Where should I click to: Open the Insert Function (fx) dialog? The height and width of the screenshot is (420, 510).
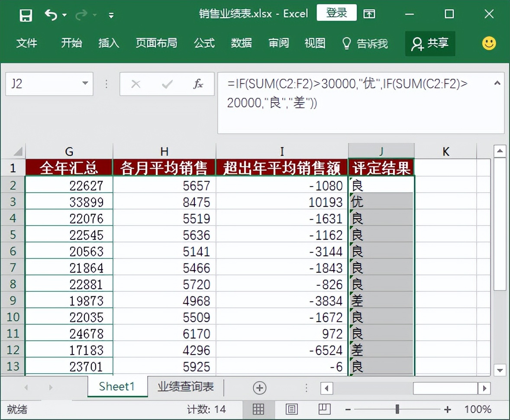[x=198, y=84]
